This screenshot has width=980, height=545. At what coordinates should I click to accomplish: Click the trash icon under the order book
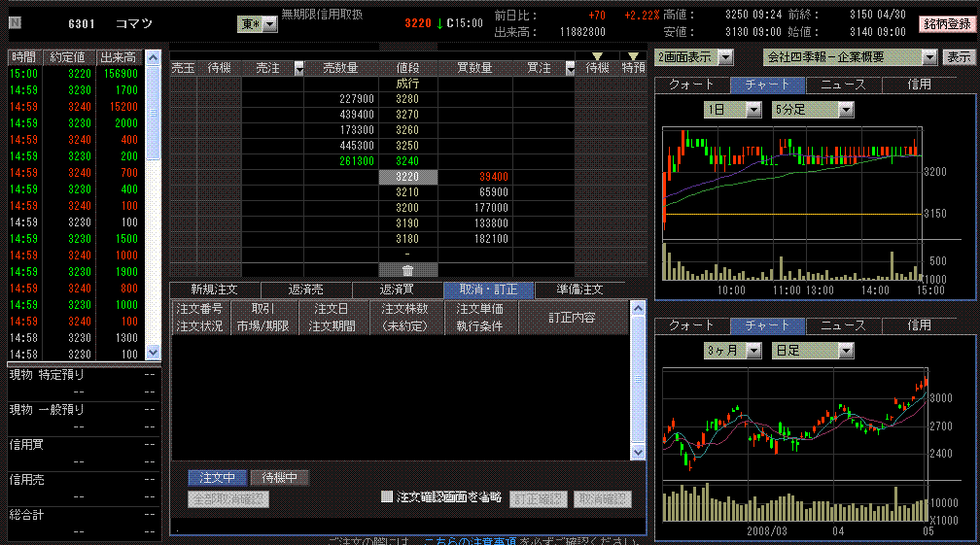click(407, 270)
